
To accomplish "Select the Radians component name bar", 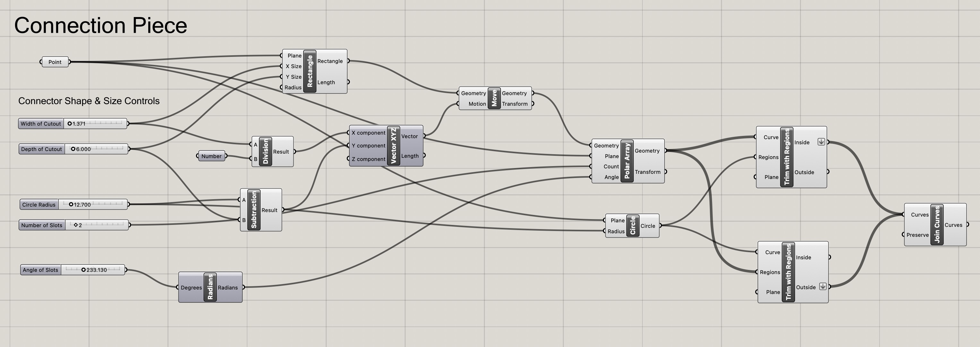I will 210,287.
